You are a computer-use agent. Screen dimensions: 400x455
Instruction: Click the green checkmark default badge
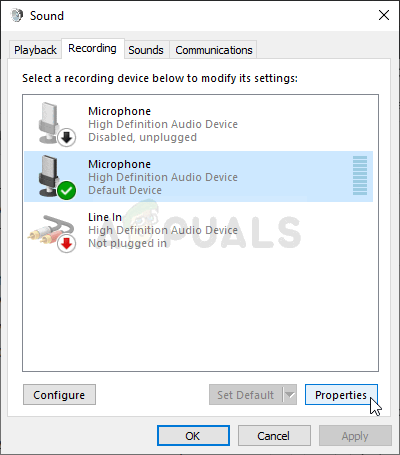point(67,190)
